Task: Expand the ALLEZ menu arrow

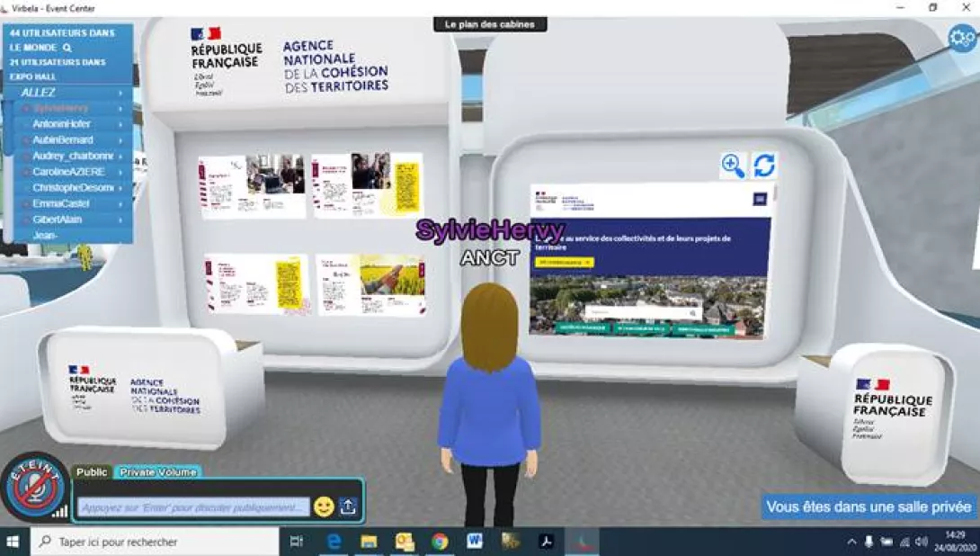Action: coord(120,93)
